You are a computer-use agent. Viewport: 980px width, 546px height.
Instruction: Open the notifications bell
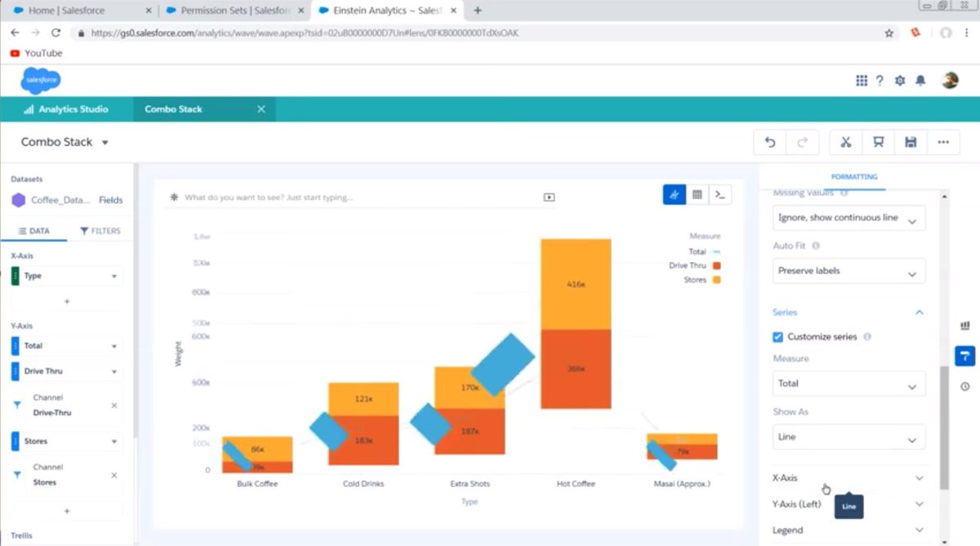click(920, 80)
